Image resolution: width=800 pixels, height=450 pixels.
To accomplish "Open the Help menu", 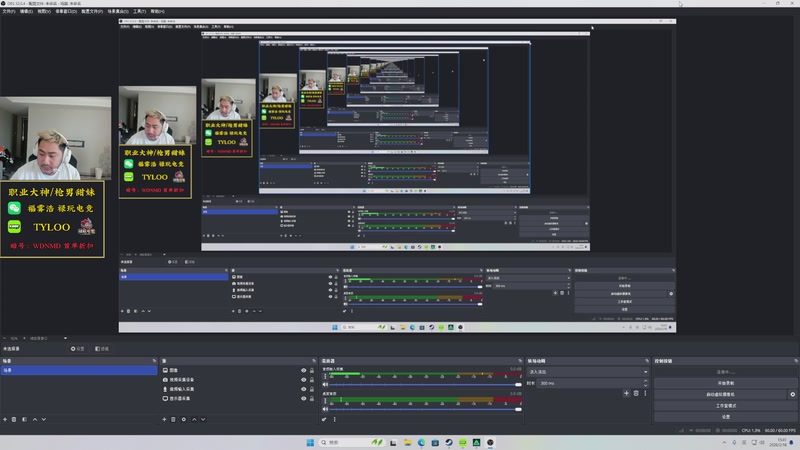I will pos(157,11).
